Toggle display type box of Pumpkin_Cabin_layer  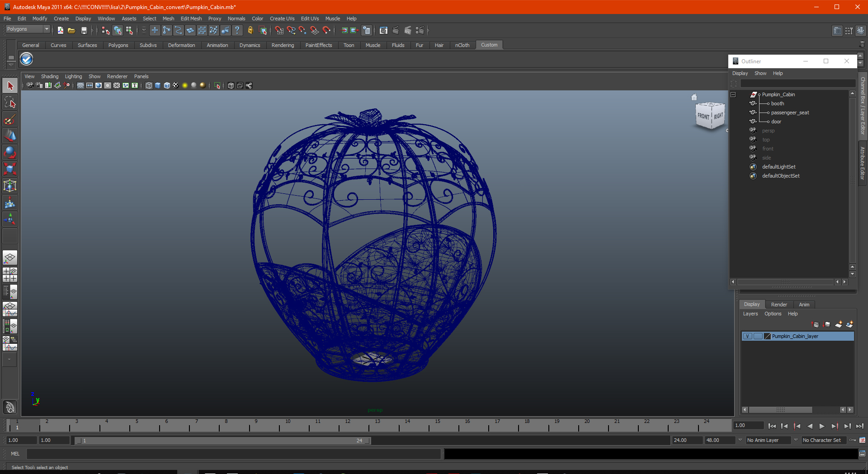[758, 336]
